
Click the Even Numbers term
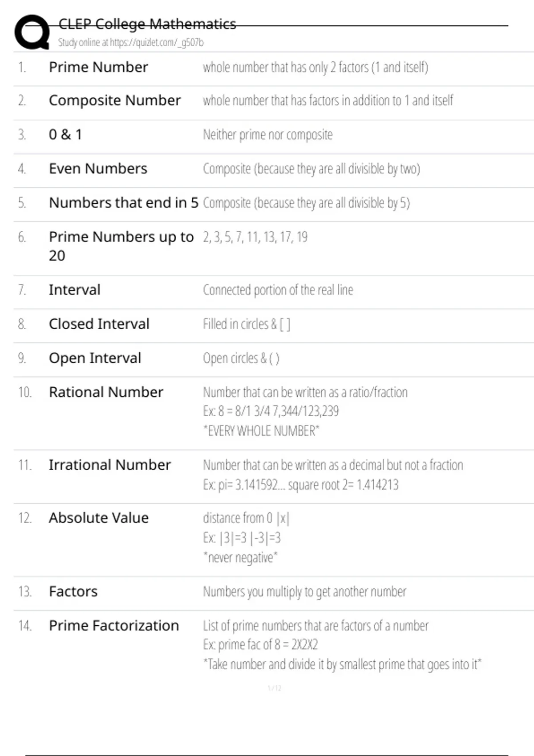(98, 169)
